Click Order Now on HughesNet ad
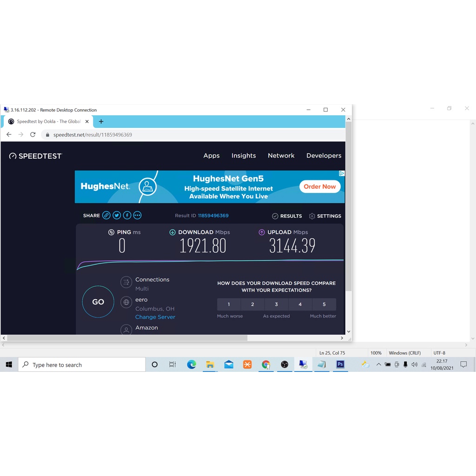The width and height of the screenshot is (476, 476). pos(320,186)
